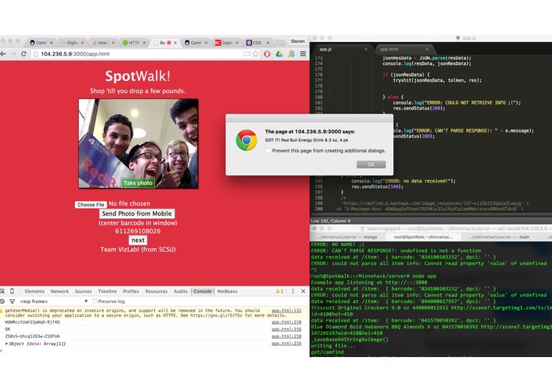552x392 pixels.
Task: Open the NetBeans DevTools tab
Action: [227, 291]
